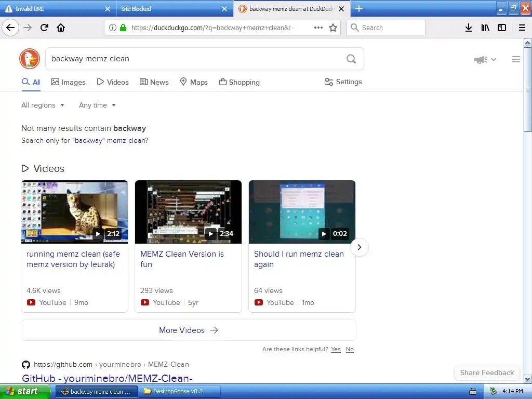Click the Share Feedback button
Viewport: 532px width, 399px height.
click(487, 373)
